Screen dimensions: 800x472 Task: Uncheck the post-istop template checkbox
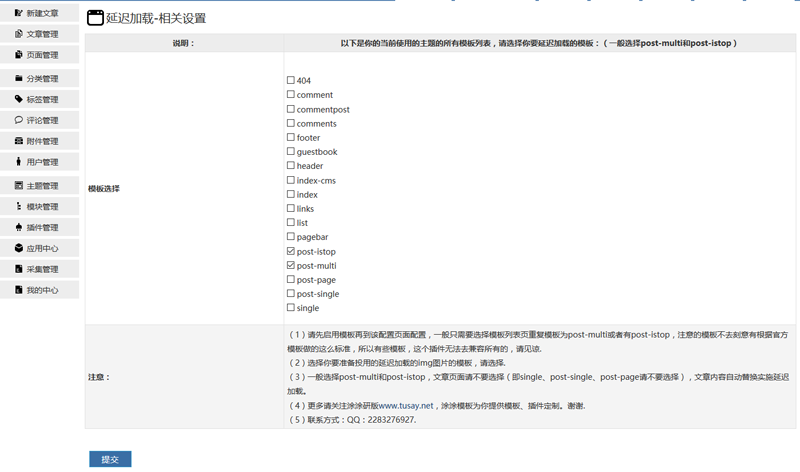coord(291,251)
